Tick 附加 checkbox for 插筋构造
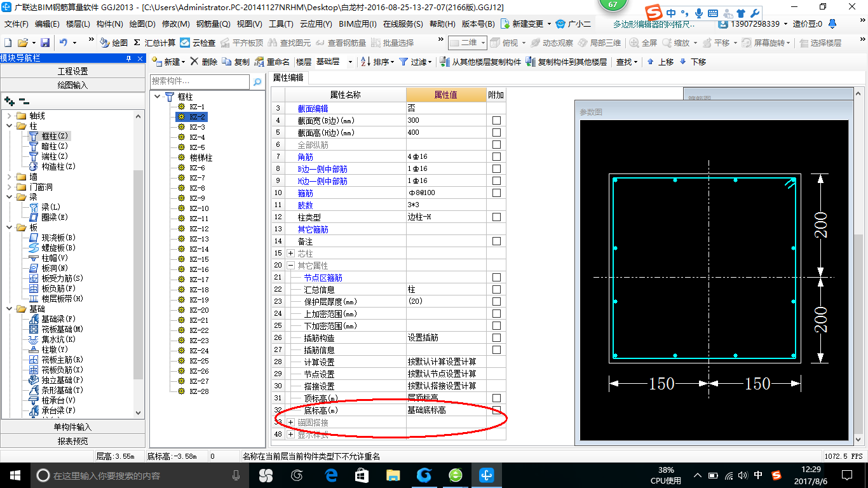Image resolution: width=868 pixels, height=488 pixels. point(496,338)
